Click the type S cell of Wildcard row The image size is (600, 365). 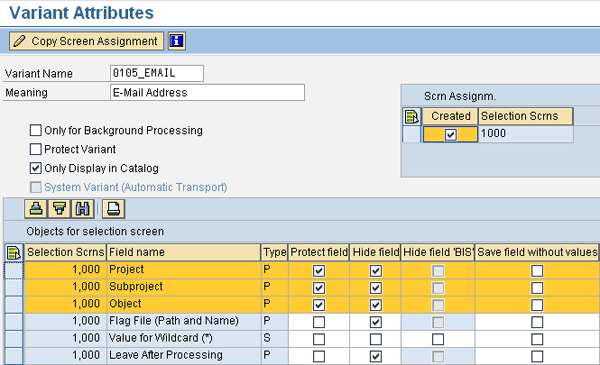274,338
